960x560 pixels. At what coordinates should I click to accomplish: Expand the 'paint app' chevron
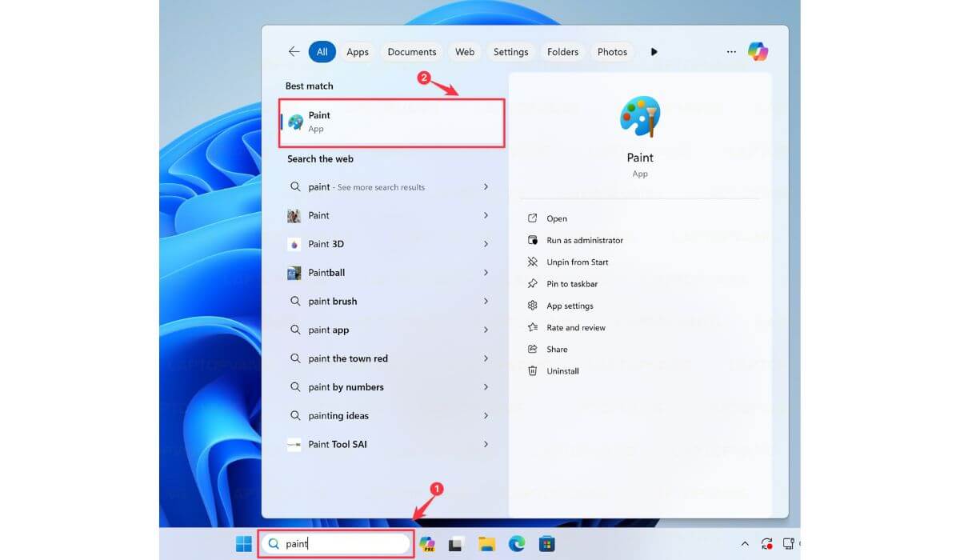486,330
